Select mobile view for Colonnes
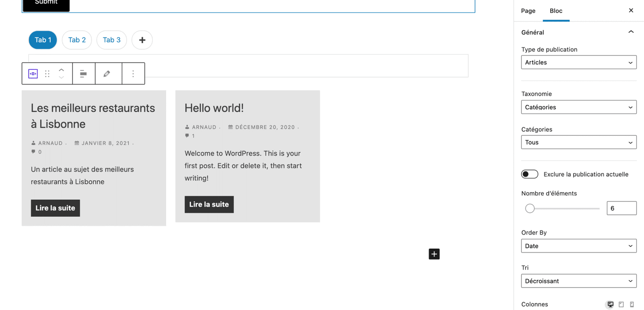The image size is (644, 310). pyautogui.click(x=632, y=304)
